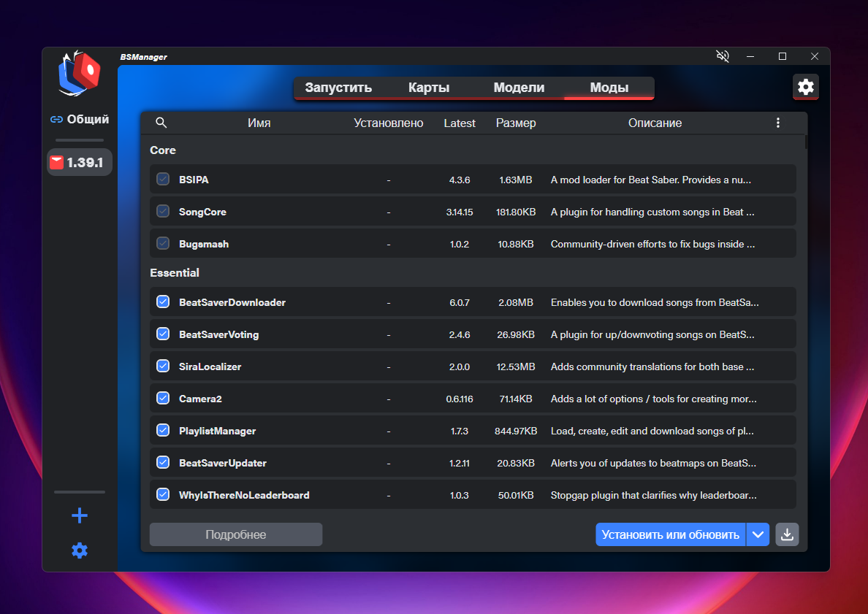Go to the Запустить tab
This screenshot has height=614, width=868.
[x=338, y=88]
